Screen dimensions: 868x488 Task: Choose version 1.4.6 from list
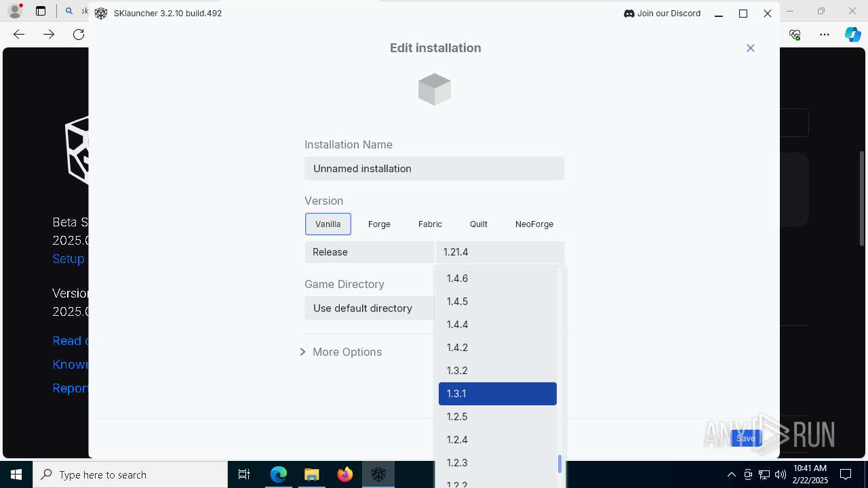498,279
